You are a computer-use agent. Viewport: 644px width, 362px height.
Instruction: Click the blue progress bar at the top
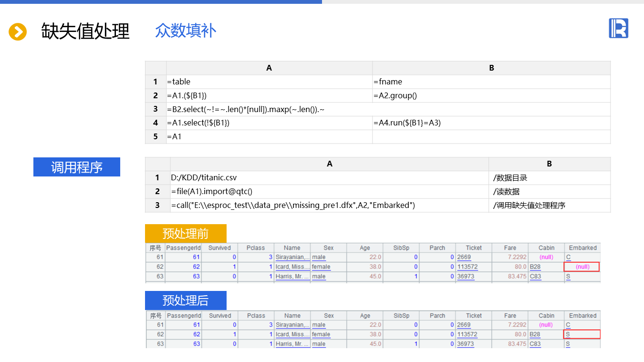pos(161,2)
